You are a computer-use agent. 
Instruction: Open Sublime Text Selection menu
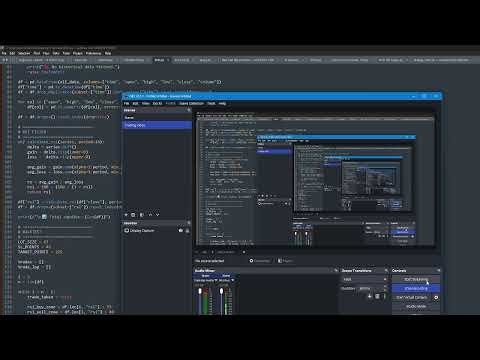24,53
